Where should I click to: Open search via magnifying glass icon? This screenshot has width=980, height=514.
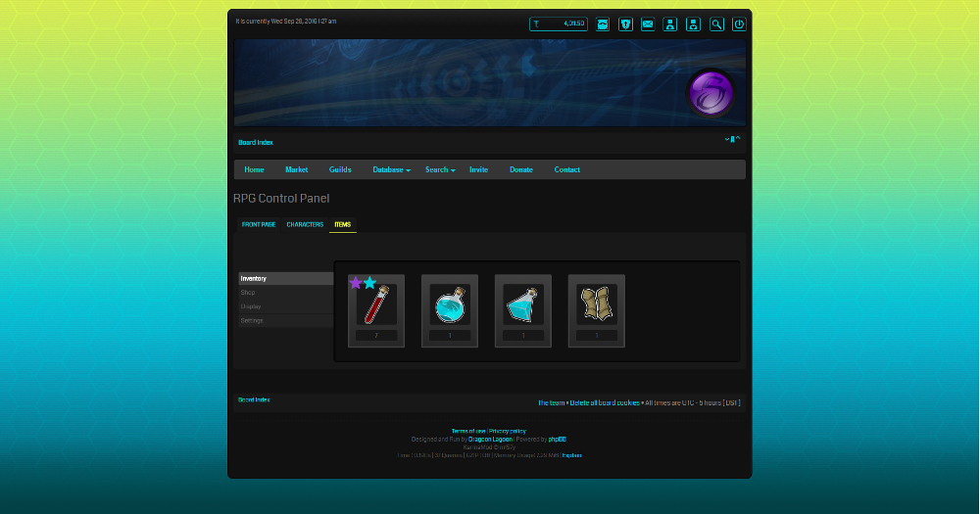pos(716,24)
